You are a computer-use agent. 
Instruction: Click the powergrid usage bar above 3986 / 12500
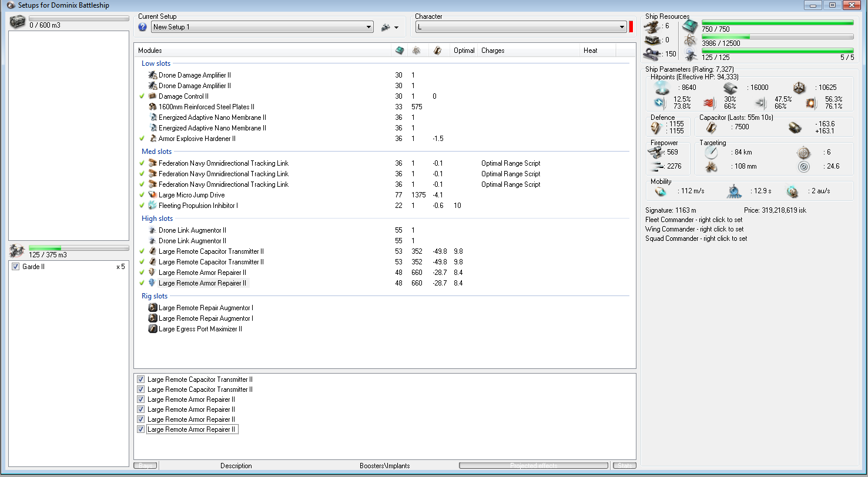click(x=777, y=36)
